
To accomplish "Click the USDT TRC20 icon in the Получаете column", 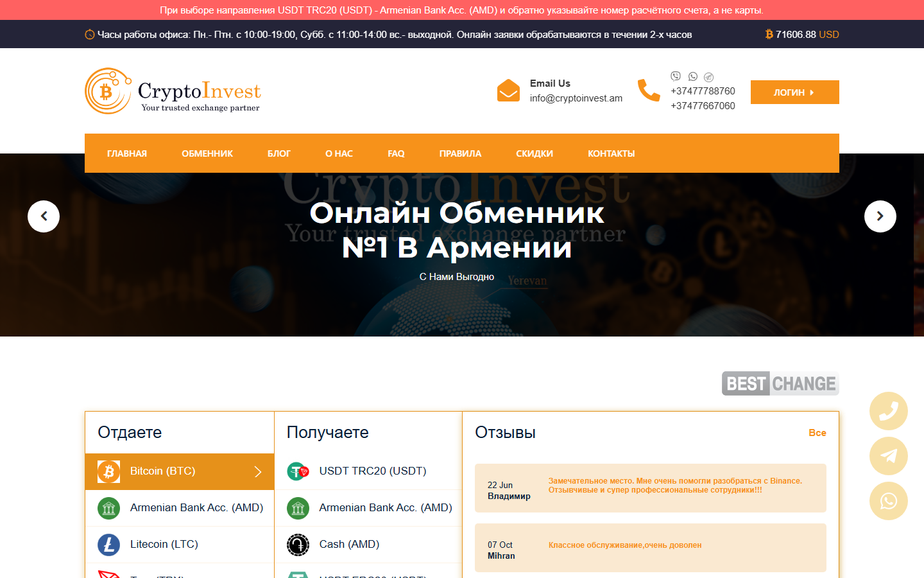I will point(298,471).
